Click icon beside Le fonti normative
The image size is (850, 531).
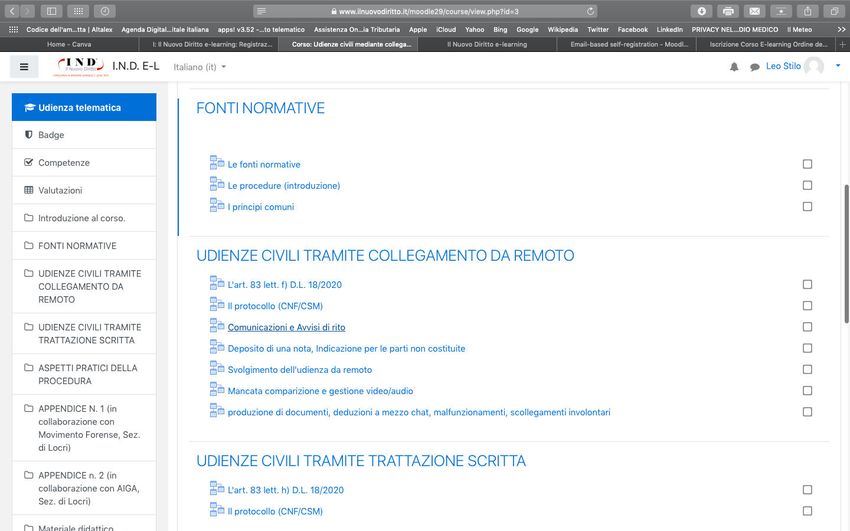tap(217, 162)
